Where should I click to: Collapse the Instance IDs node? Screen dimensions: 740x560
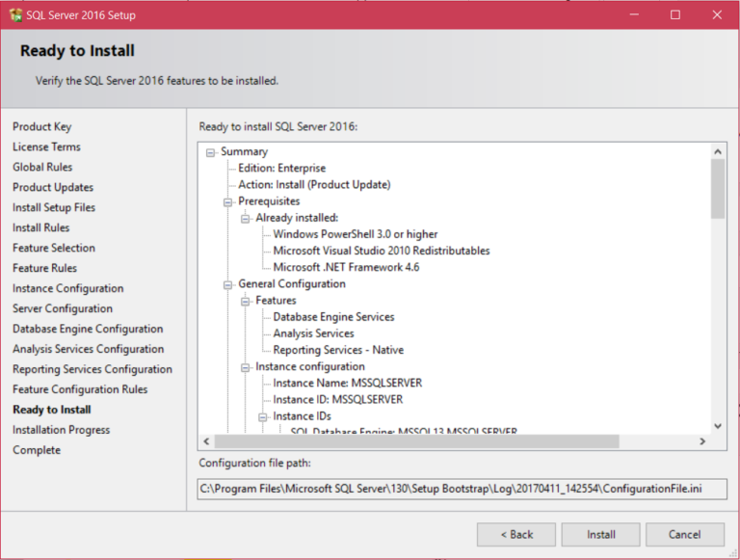(x=263, y=417)
